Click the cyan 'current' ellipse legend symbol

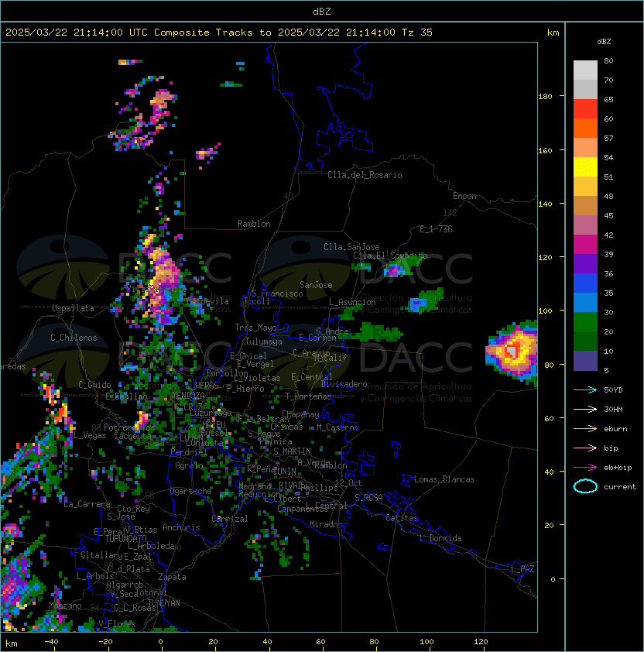click(x=585, y=486)
